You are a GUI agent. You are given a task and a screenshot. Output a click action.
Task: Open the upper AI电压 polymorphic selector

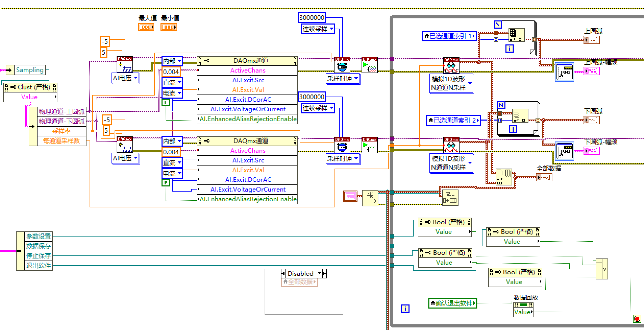(x=126, y=78)
